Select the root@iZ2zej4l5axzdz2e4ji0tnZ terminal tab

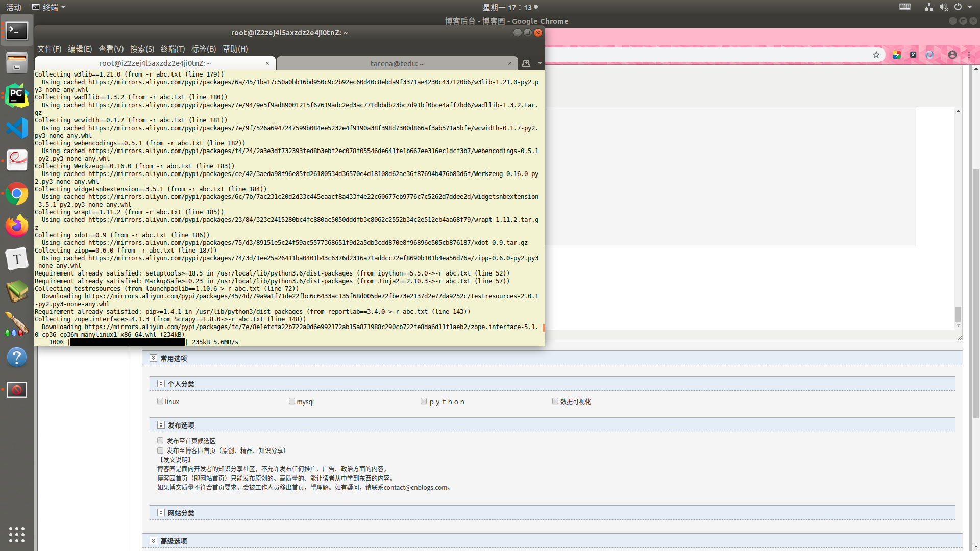coord(155,63)
